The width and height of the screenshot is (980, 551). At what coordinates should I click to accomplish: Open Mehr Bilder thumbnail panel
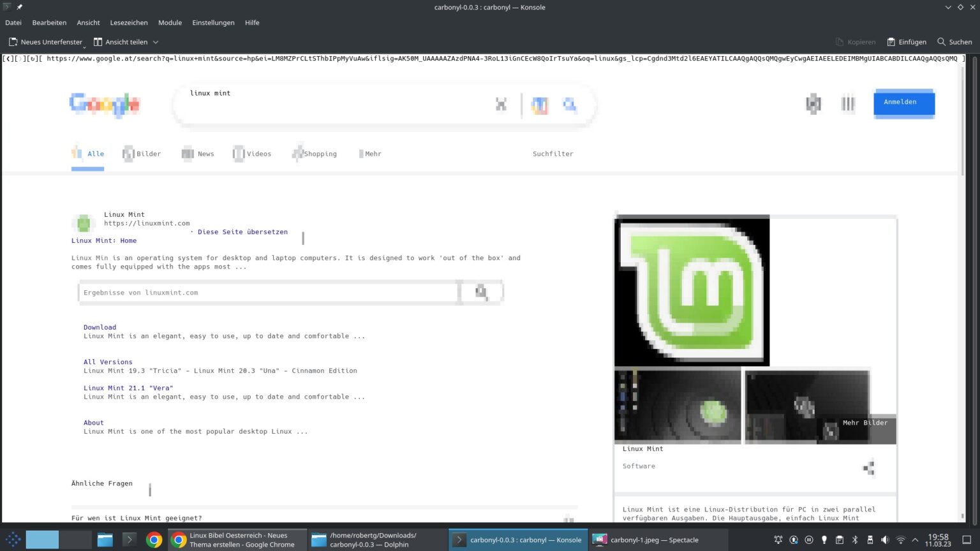[865, 422]
